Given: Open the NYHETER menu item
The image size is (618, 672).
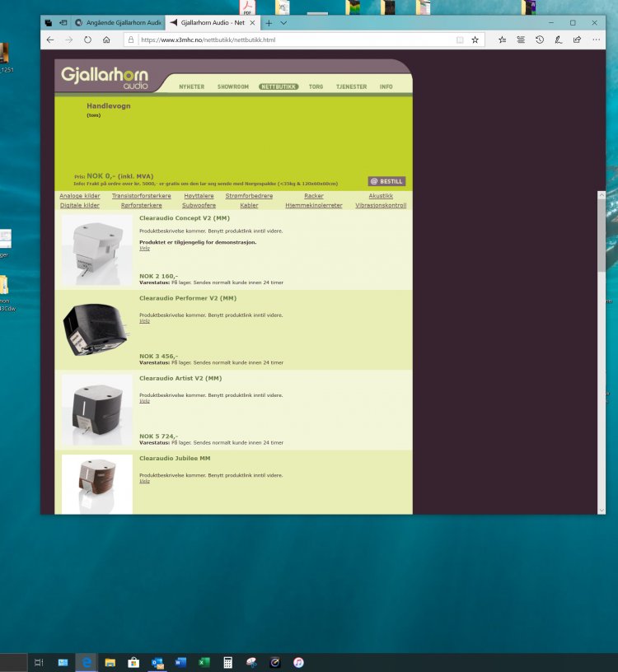Looking at the screenshot, I should point(192,86).
